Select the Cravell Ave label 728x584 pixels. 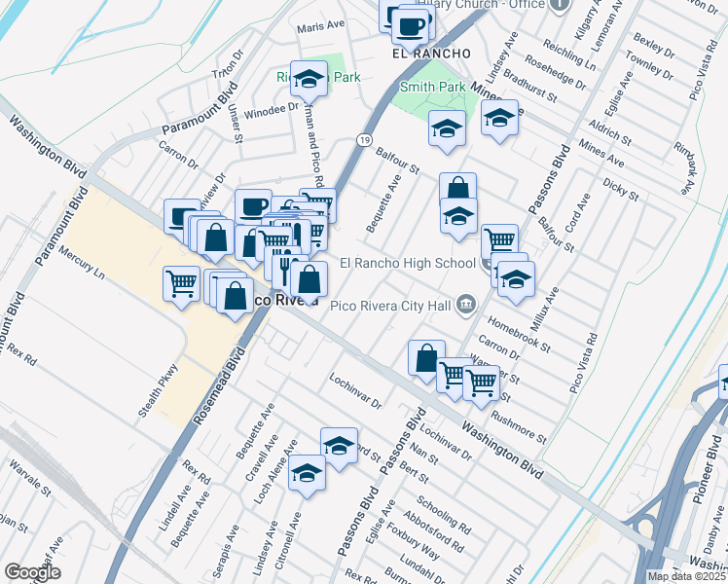click(262, 457)
